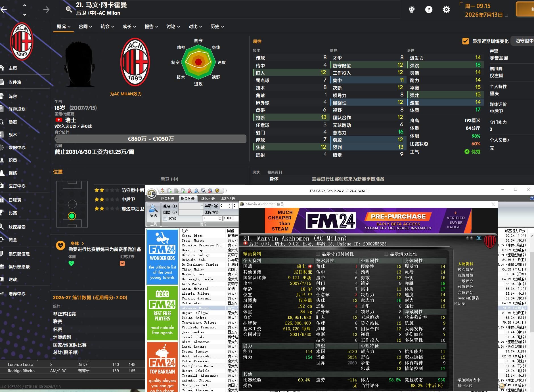Uncheck 显示近期训练变化 checkbox

pos(465,41)
